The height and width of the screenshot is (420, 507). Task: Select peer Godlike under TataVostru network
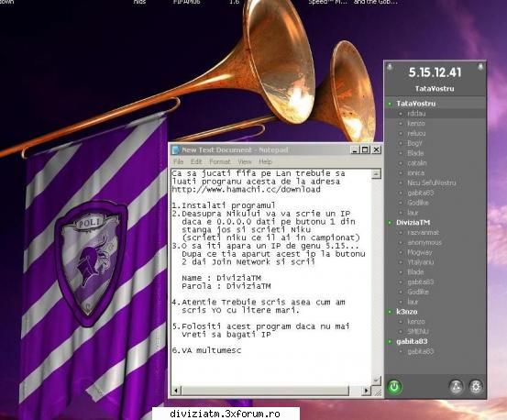(435, 203)
